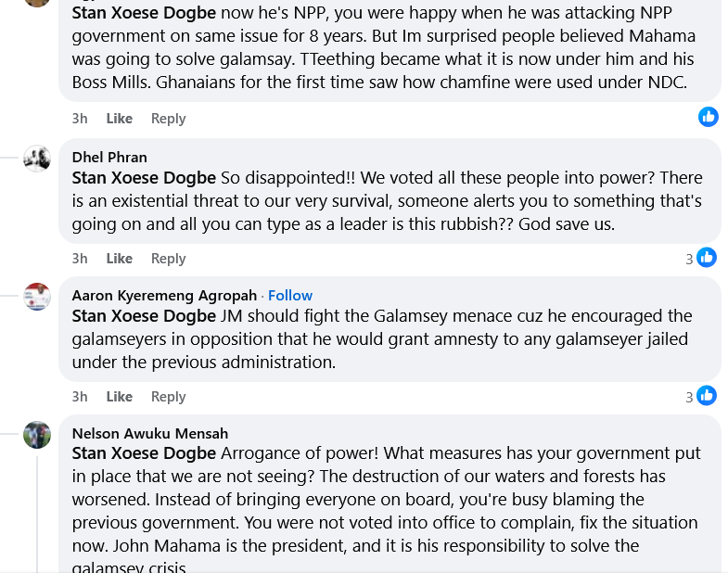Viewport: 728px width, 573px height.
Task: Open Nelson Awuku Mensah's avatar
Action: coord(37,435)
